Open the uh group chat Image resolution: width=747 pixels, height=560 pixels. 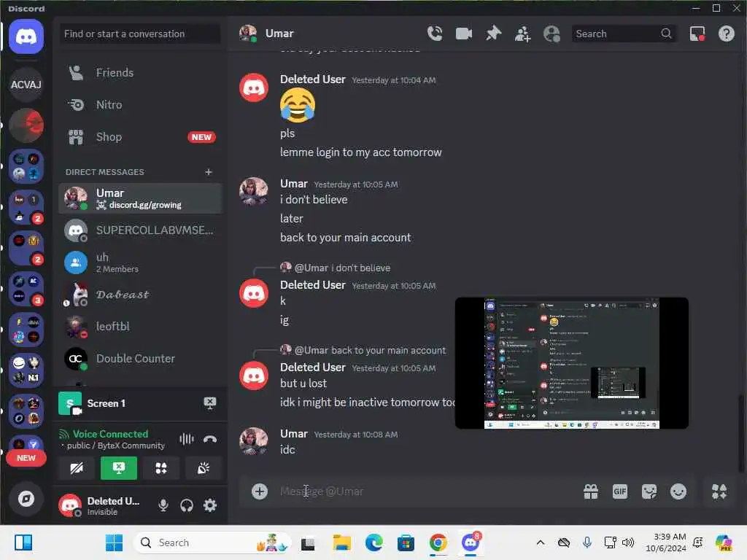140,262
